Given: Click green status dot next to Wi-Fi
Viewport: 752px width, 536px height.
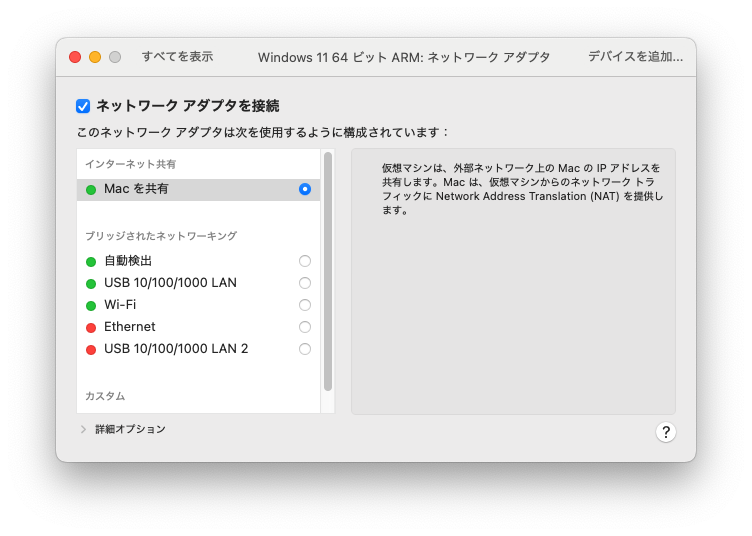Looking at the screenshot, I should point(91,305).
